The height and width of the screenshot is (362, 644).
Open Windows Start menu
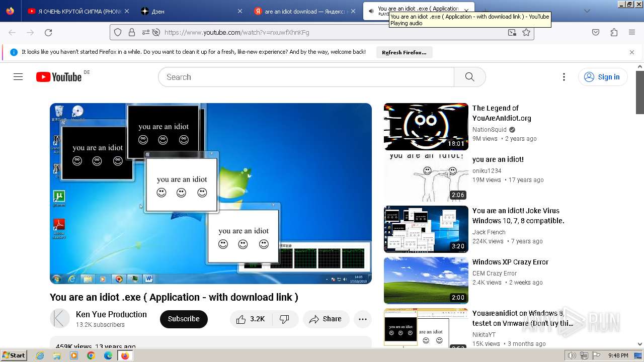click(x=14, y=355)
